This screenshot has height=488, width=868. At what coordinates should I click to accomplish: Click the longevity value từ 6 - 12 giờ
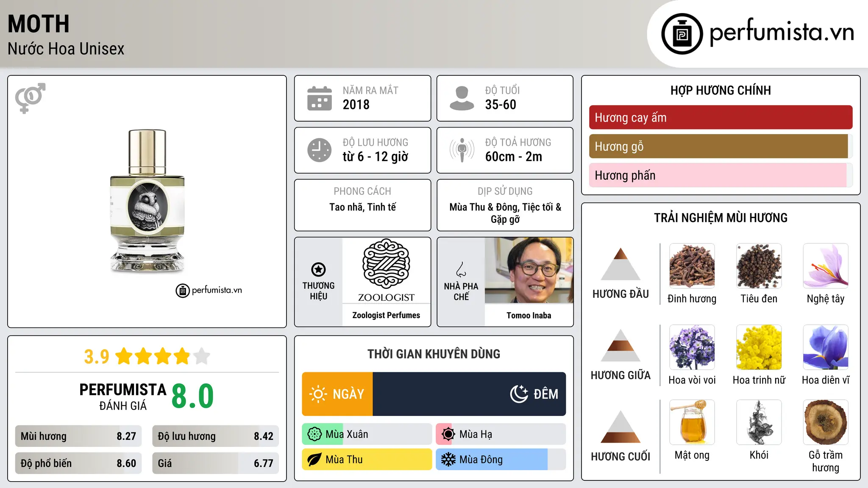(x=376, y=157)
